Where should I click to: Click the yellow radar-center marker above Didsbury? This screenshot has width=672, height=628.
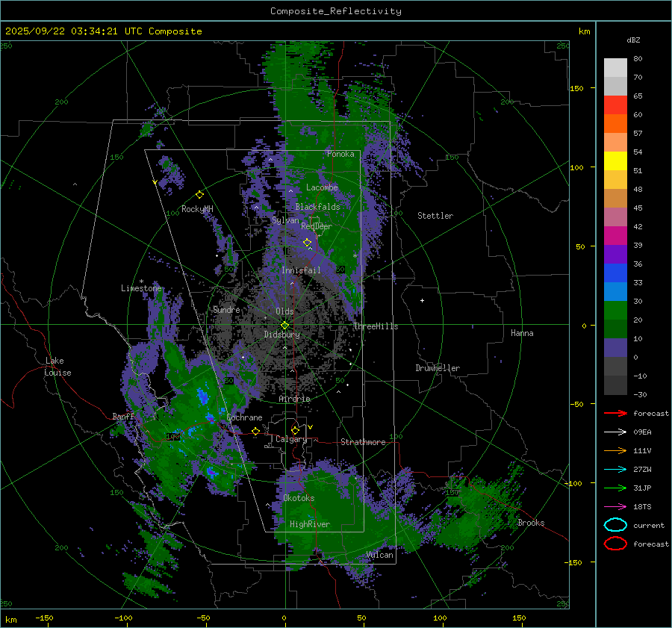[x=284, y=325]
